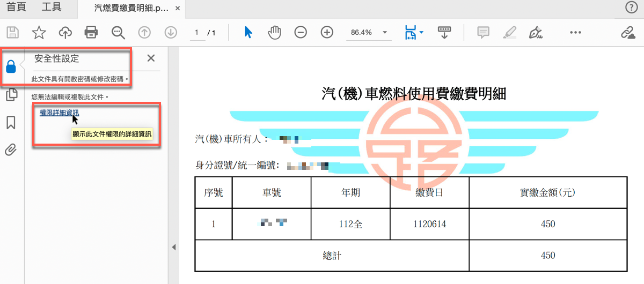Click the 汽(機)車所有人 label

pos(231,139)
